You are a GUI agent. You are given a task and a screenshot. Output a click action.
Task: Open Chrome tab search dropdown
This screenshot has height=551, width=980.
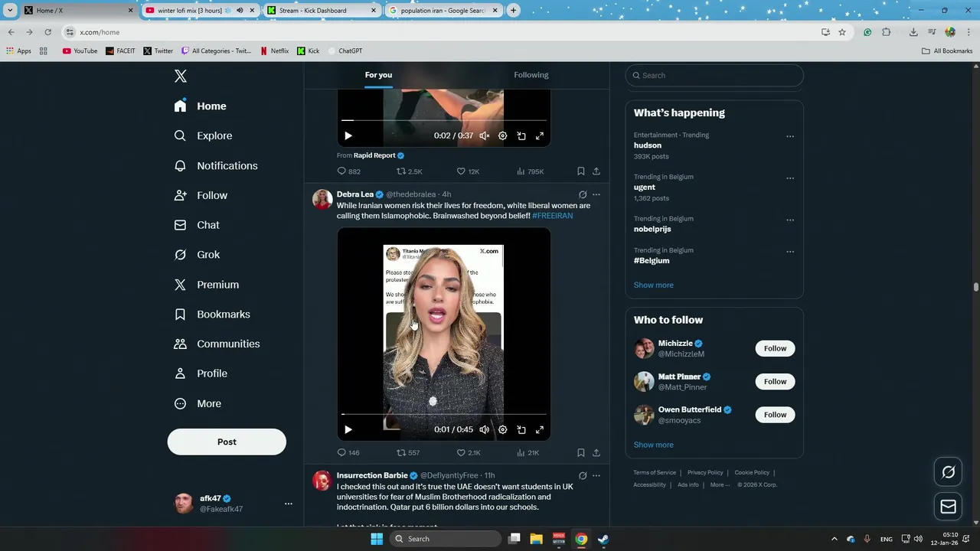10,11
